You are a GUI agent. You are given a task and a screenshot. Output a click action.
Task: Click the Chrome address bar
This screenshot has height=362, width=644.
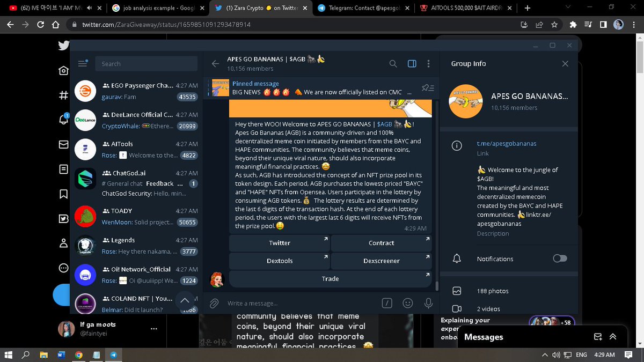(x=290, y=25)
